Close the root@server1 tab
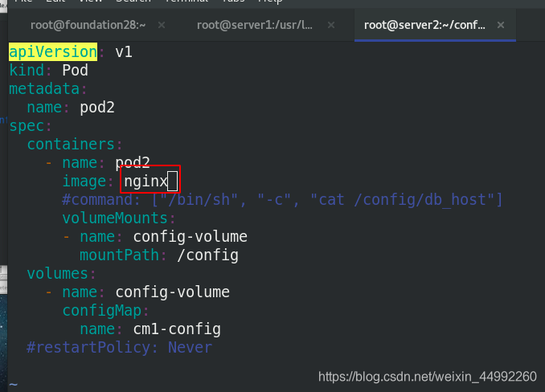Viewport: 545px width, 392px height. tap(331, 25)
